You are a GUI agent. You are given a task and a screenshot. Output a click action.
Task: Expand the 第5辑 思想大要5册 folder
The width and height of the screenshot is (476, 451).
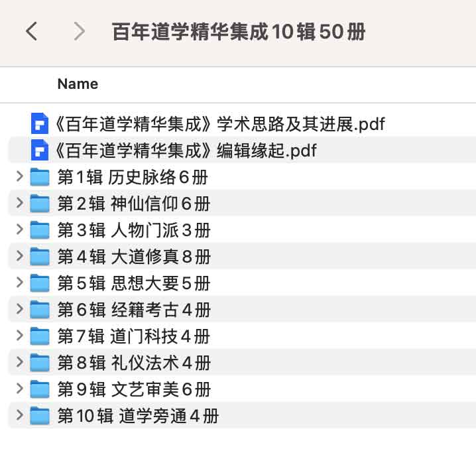click(x=19, y=283)
